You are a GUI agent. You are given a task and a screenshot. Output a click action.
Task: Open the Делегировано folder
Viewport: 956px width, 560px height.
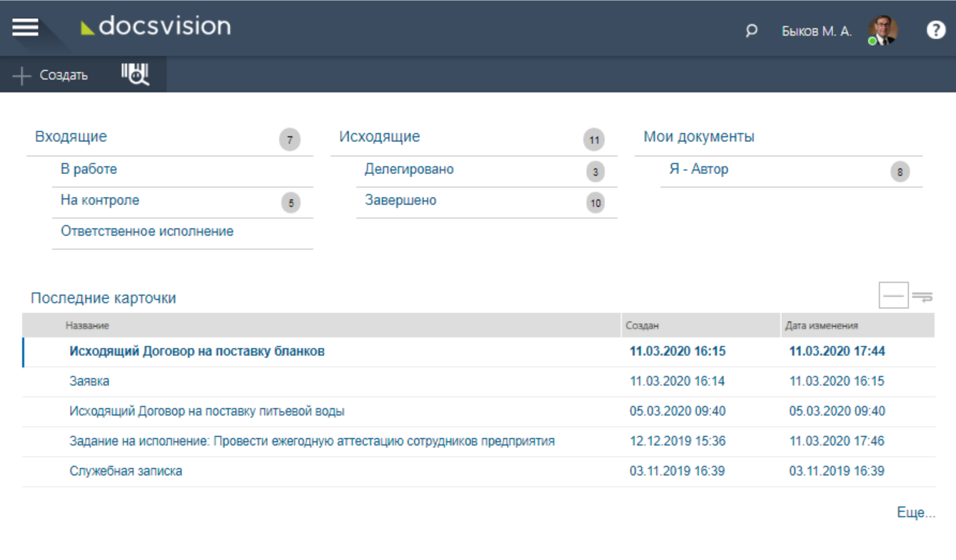409,170
